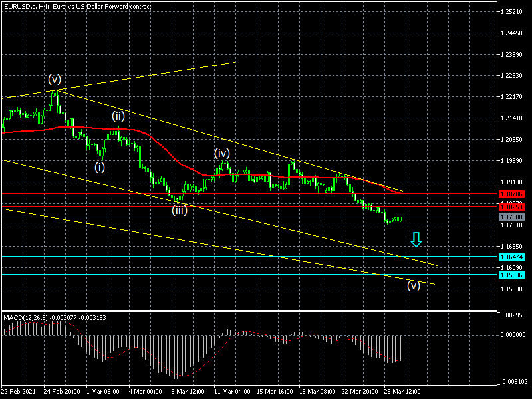Click the 4 Mar 00:00 time label
The height and width of the screenshot is (399, 532).
click(145, 392)
